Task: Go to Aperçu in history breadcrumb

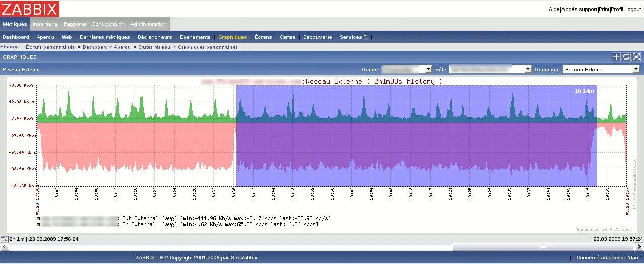Action: pyautogui.click(x=122, y=47)
